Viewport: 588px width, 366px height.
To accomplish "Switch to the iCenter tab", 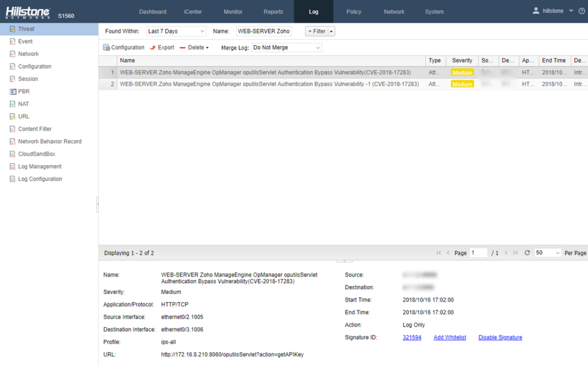I will pos(193,12).
